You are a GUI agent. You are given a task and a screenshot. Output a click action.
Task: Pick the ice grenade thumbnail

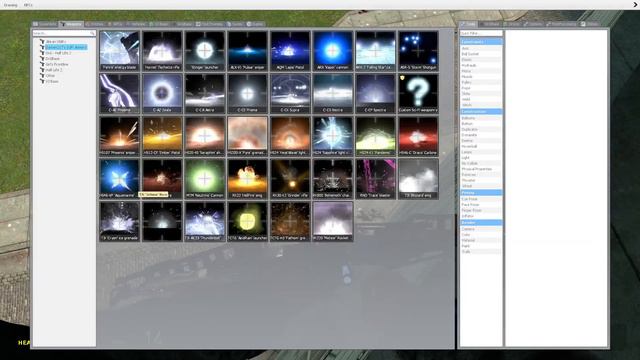pyautogui.click(x=120, y=221)
